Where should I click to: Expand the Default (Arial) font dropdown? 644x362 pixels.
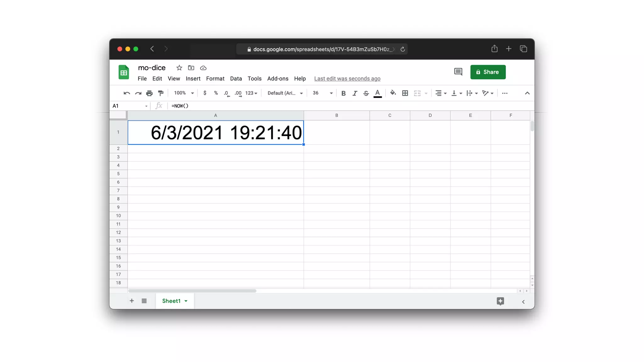click(x=285, y=93)
